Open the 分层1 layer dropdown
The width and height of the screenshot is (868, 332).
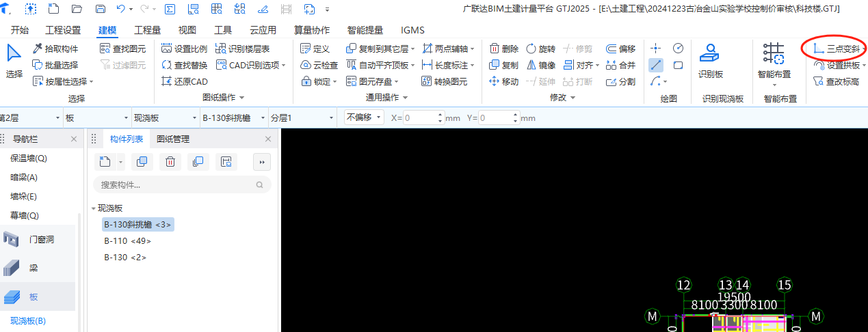click(x=332, y=117)
